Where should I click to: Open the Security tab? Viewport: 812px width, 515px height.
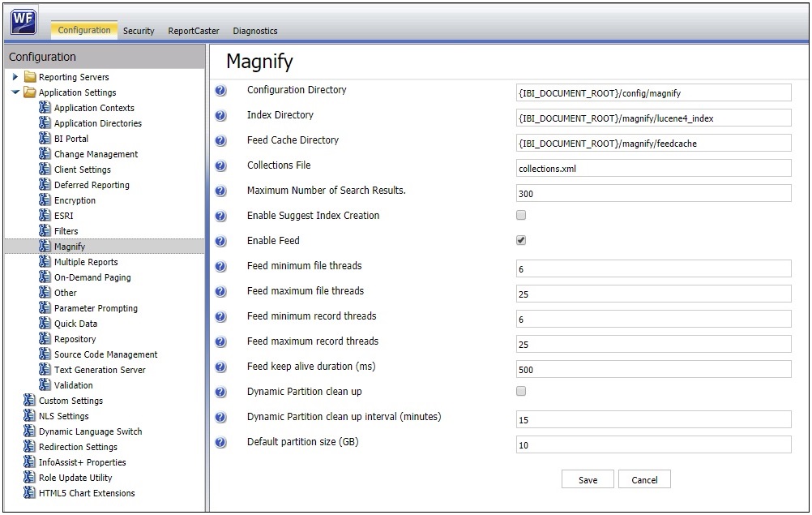tap(139, 31)
